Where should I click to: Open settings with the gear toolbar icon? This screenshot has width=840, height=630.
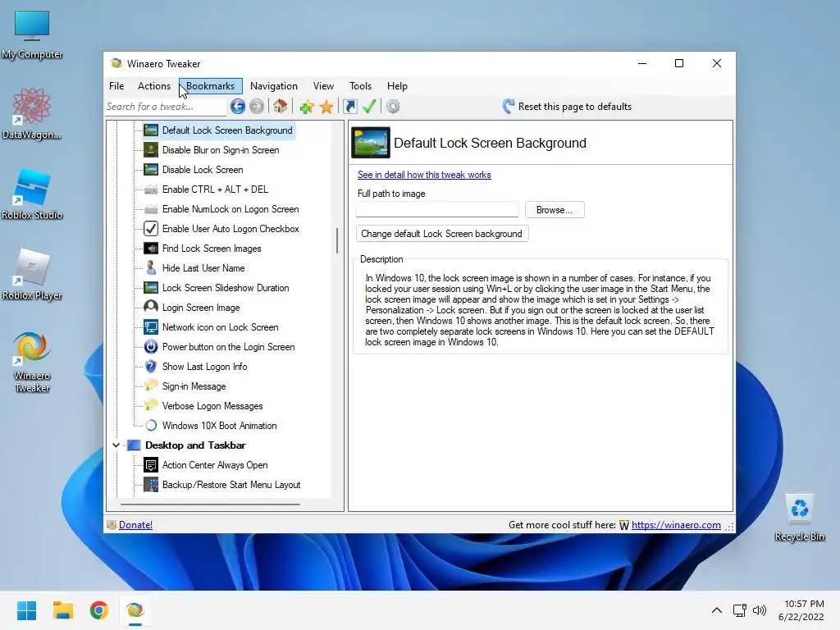click(393, 107)
